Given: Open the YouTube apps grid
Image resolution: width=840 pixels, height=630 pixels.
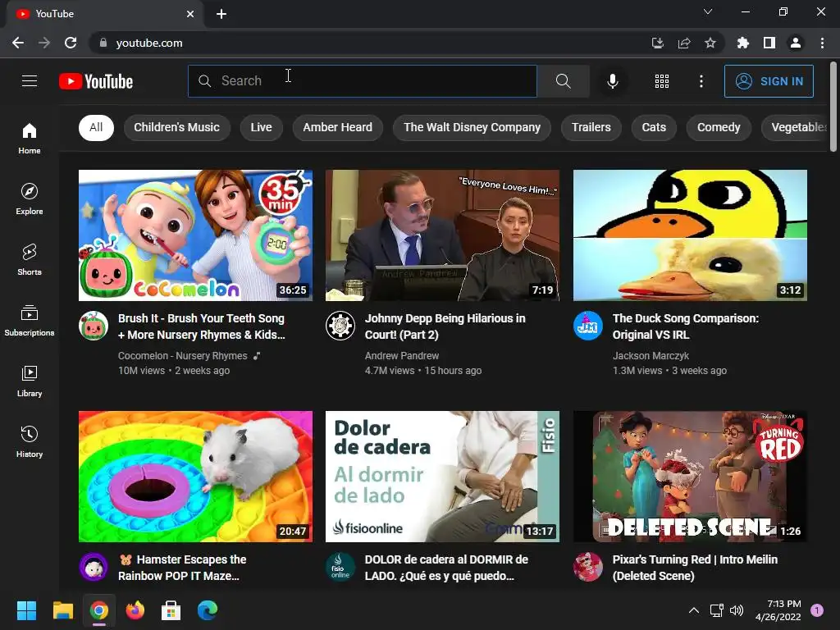Looking at the screenshot, I should [662, 81].
